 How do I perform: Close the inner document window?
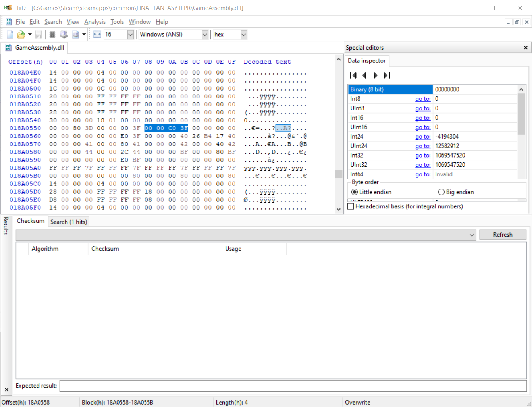pos(526,22)
